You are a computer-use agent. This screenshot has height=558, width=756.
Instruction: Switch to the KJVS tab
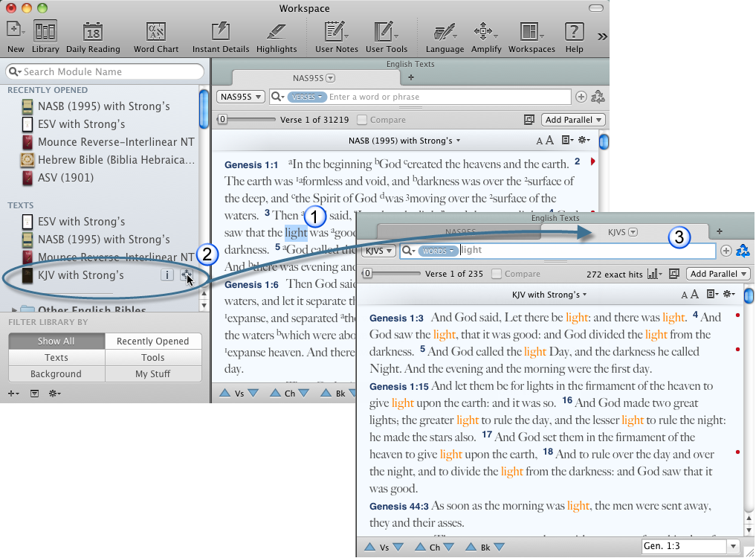tap(622, 232)
